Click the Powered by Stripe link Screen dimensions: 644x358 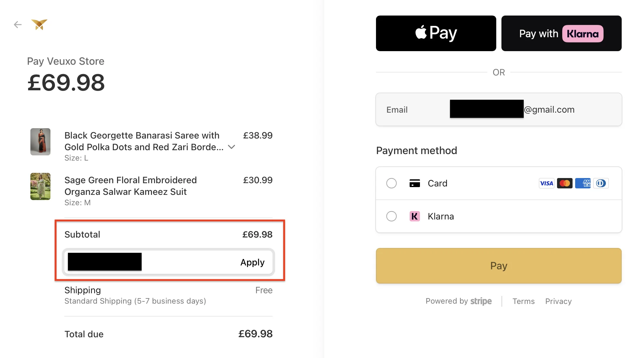point(458,301)
